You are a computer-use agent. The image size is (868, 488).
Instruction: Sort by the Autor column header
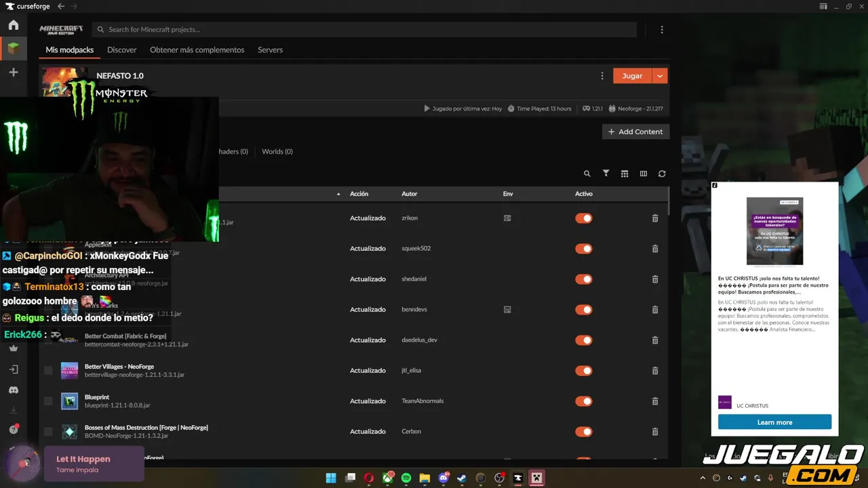(x=410, y=194)
